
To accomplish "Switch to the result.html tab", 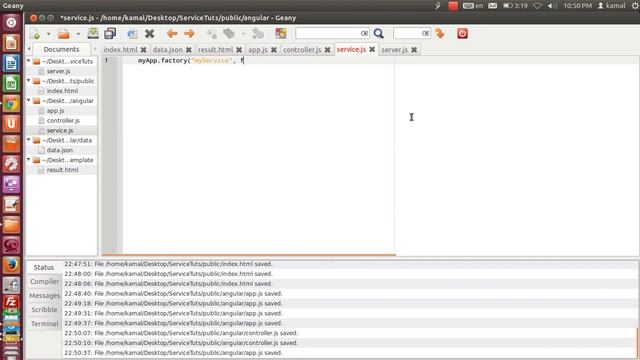I will 216,49.
